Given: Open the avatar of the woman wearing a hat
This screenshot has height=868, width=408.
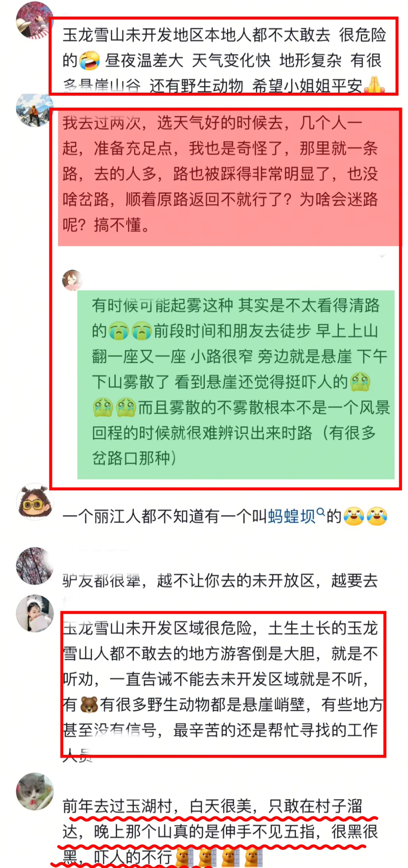Looking at the screenshot, I should tap(34, 20).
